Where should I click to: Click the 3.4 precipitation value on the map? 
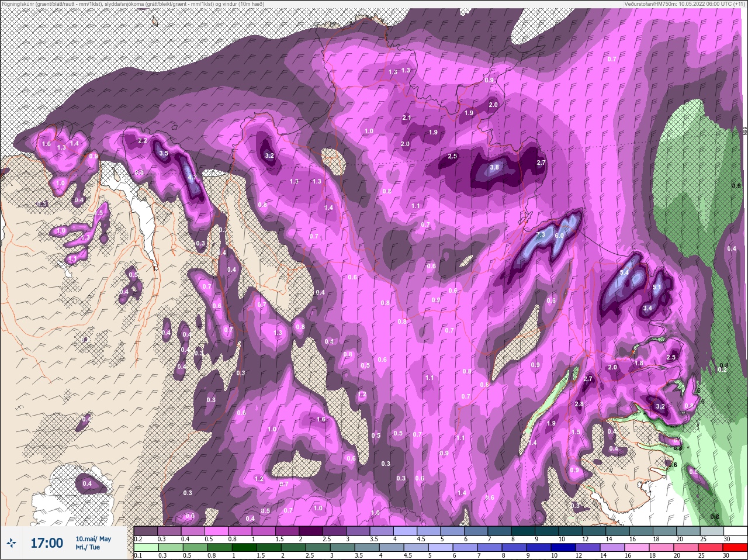647,308
